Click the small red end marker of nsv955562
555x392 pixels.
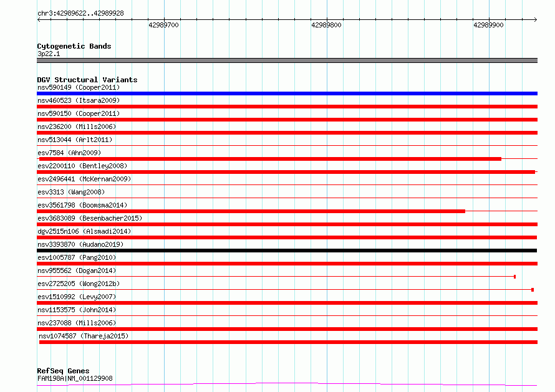(514, 277)
